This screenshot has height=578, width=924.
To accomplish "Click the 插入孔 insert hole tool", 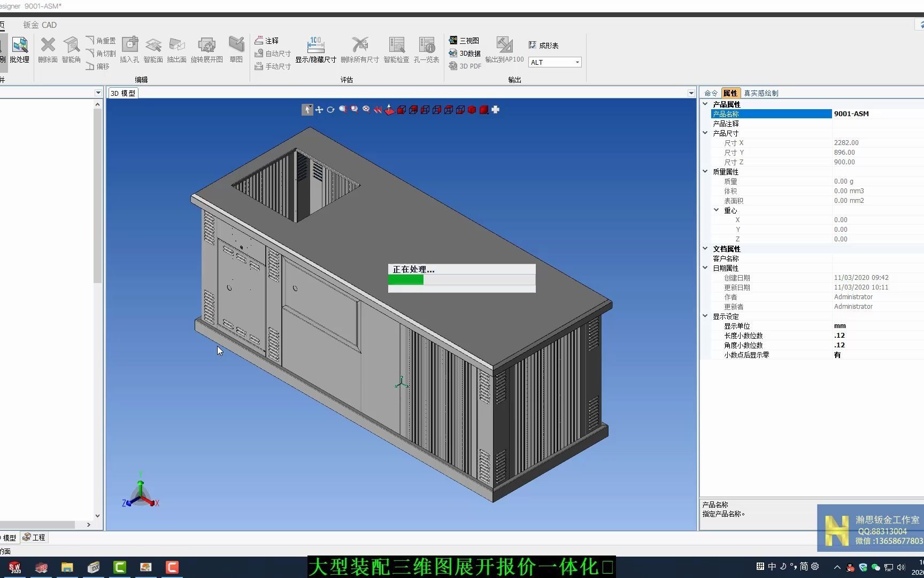I will [129, 50].
